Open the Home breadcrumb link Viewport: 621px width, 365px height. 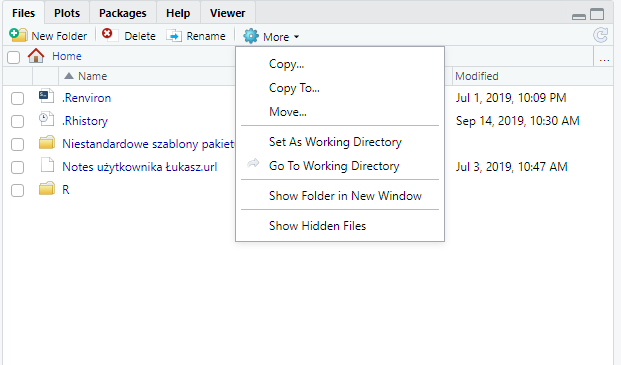click(67, 56)
